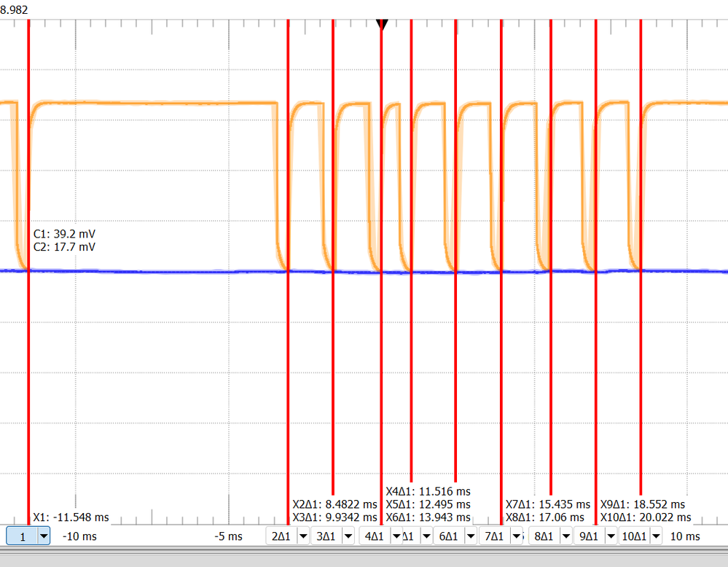Viewport: 728px width, 567px height.
Task: Click the '-5 ms' time axis label
Action: (x=228, y=536)
